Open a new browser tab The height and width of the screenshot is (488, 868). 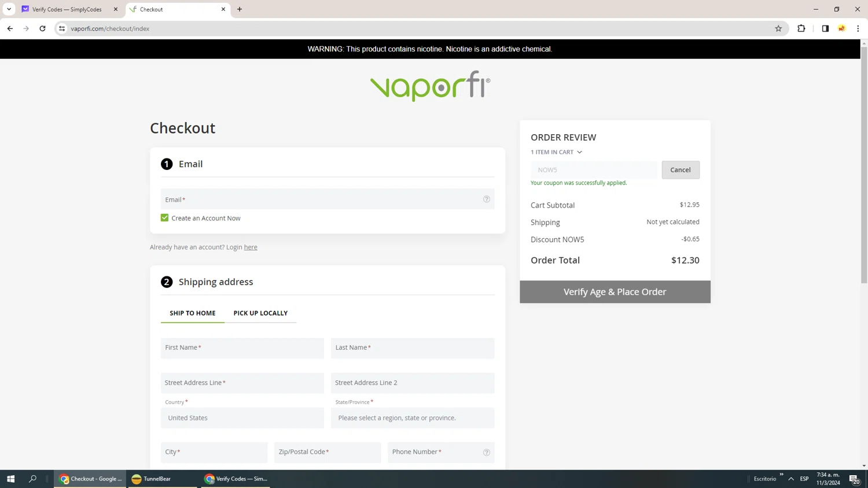click(240, 9)
